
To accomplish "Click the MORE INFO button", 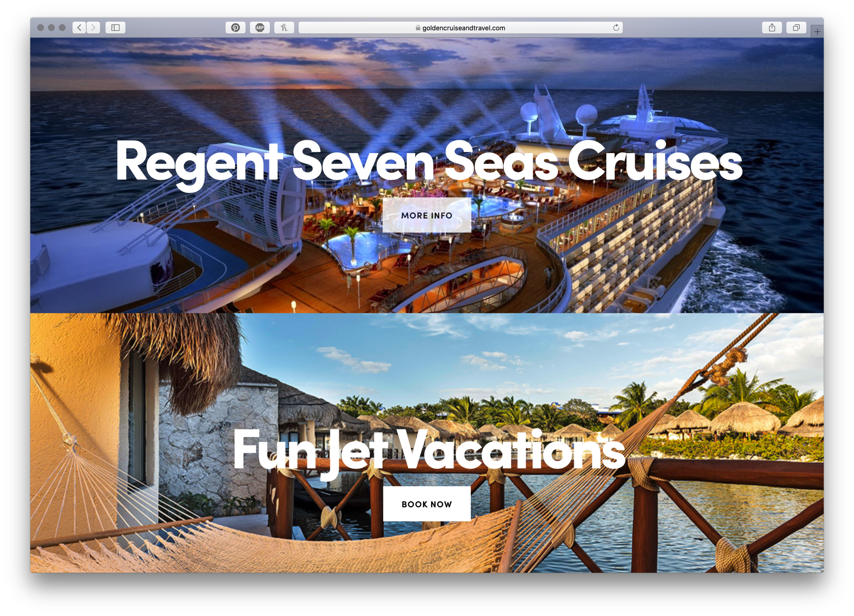I will point(427,215).
